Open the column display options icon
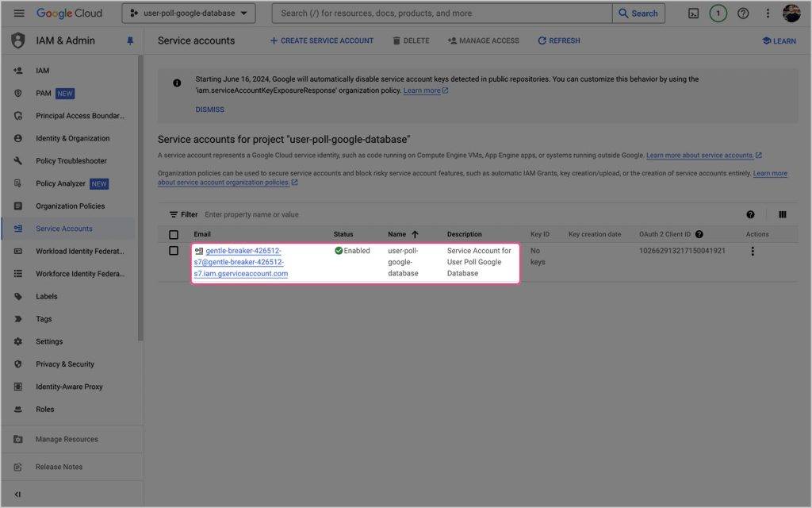The height and width of the screenshot is (508, 812). pyautogui.click(x=783, y=214)
